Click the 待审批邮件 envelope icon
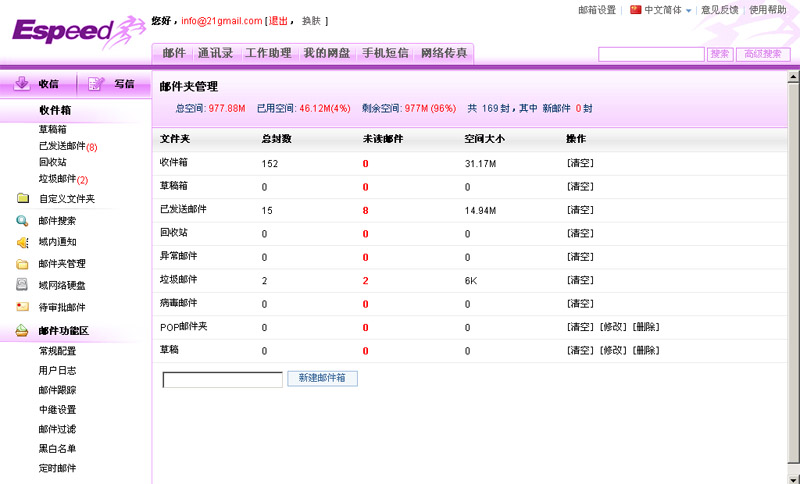The image size is (800, 484). [22, 307]
